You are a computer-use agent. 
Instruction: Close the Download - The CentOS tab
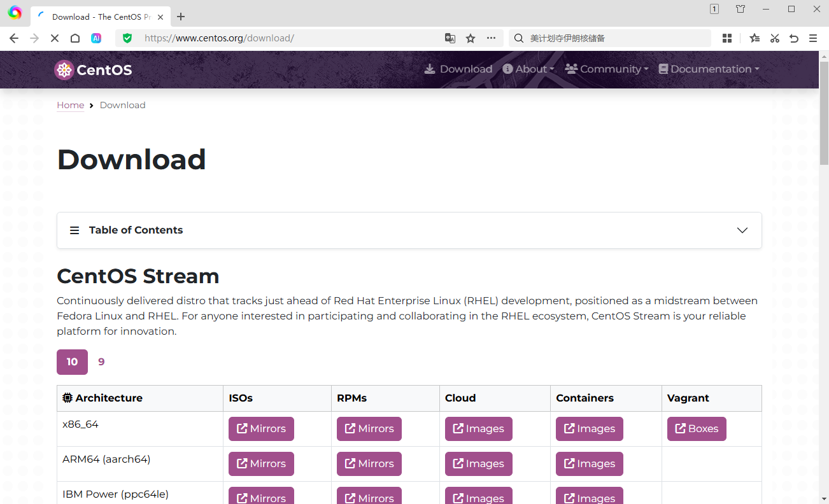point(160,17)
